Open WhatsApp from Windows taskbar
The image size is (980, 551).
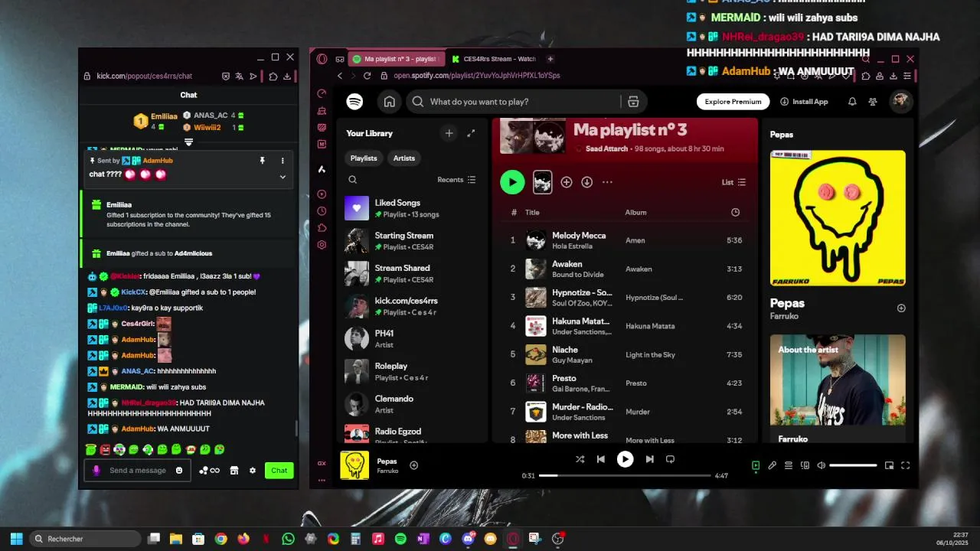(x=288, y=539)
